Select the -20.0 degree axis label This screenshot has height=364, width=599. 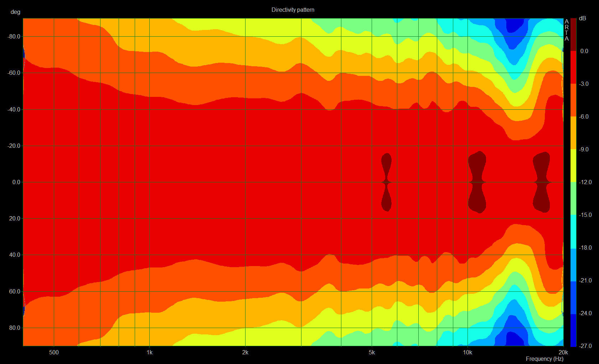pyautogui.click(x=14, y=146)
